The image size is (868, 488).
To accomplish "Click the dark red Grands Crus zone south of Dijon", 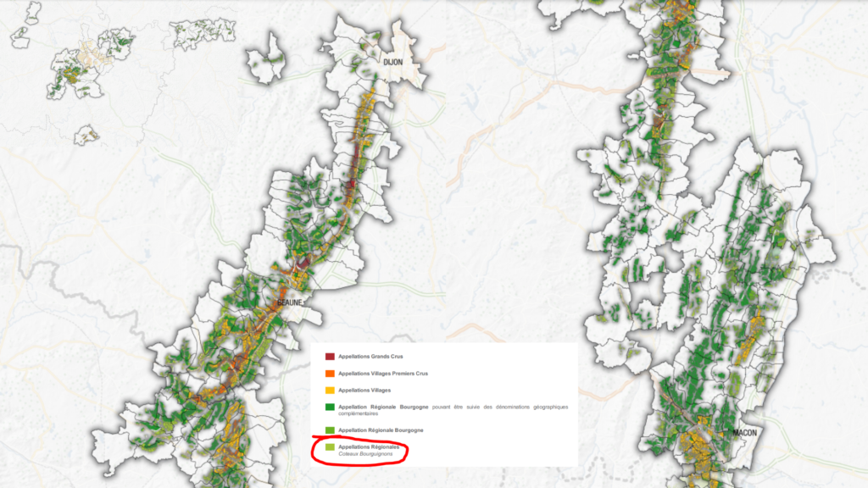I will (351, 184).
